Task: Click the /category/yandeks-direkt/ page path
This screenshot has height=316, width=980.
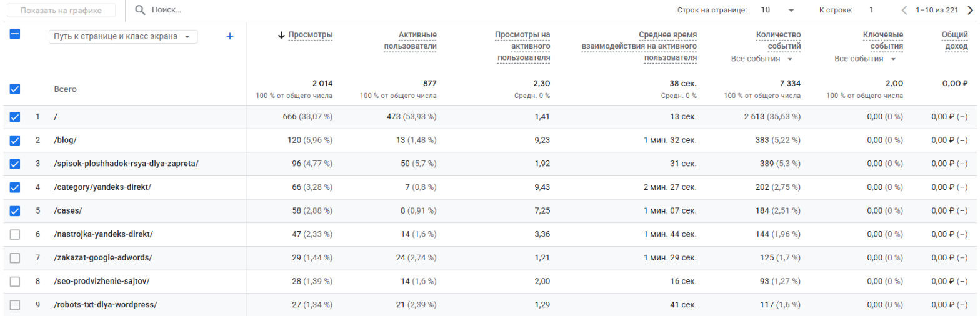Action: pos(102,187)
